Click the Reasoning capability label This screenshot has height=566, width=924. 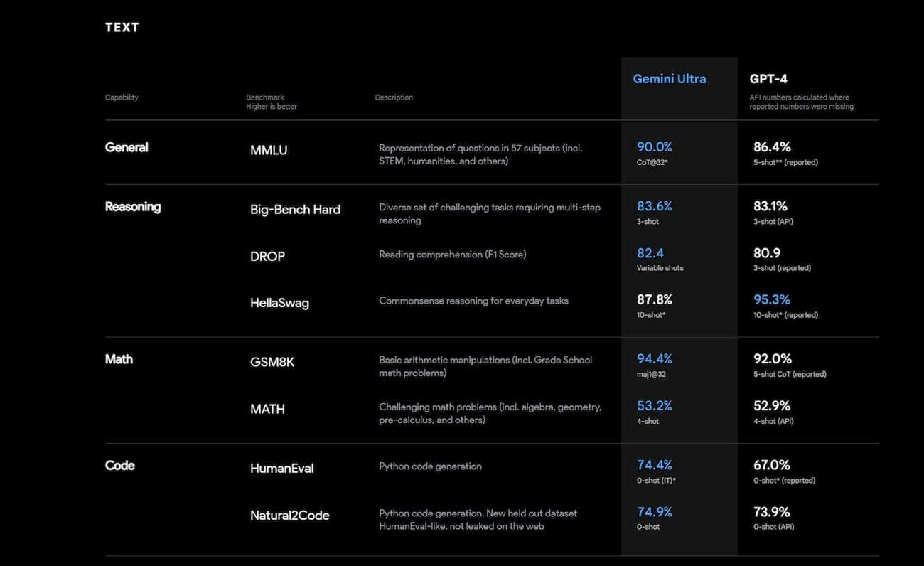[133, 207]
